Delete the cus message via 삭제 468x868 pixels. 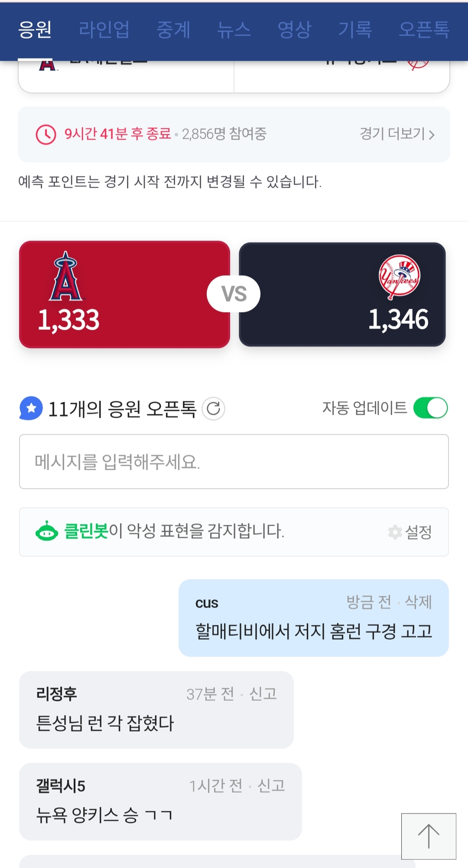418,602
